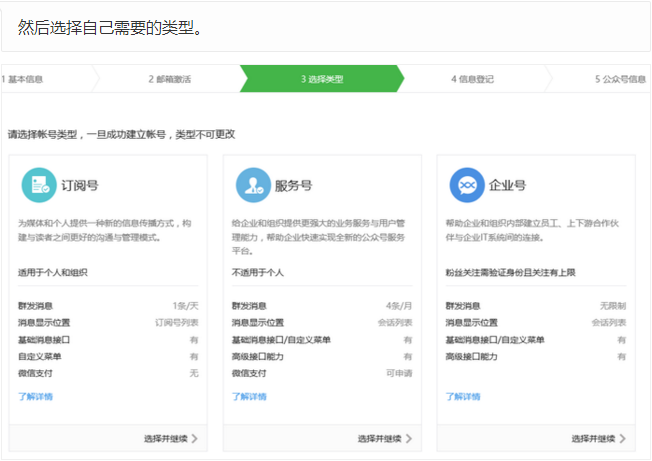
Task: Open 了解详情 link under 服务号
Action: tap(249, 397)
